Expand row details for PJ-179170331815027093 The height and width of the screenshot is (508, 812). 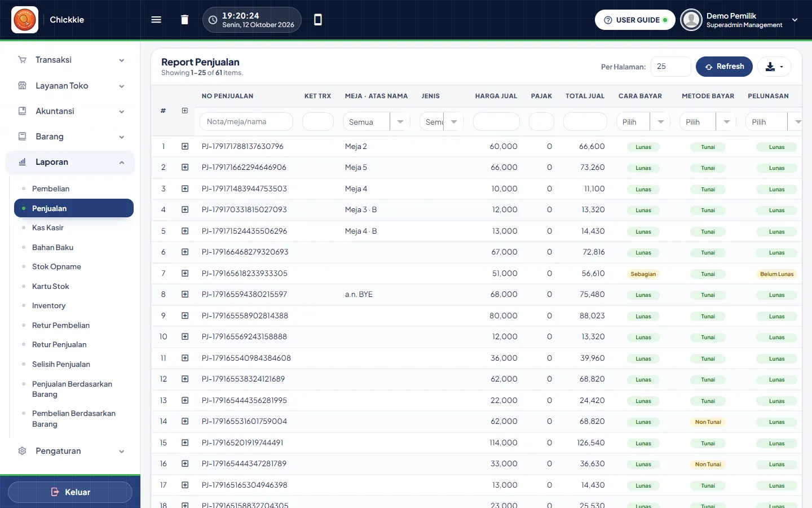pos(185,209)
